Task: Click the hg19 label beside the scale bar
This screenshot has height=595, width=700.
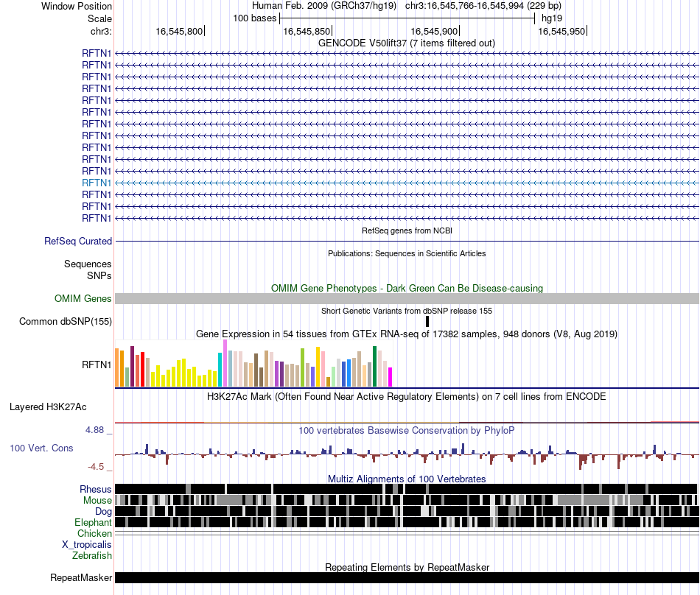Action: 552,18
